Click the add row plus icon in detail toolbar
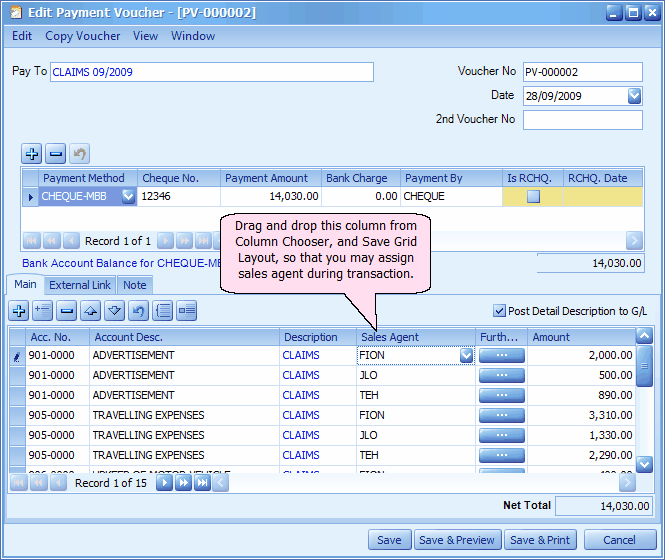Viewport: 665px width, 560px height. pos(18,311)
